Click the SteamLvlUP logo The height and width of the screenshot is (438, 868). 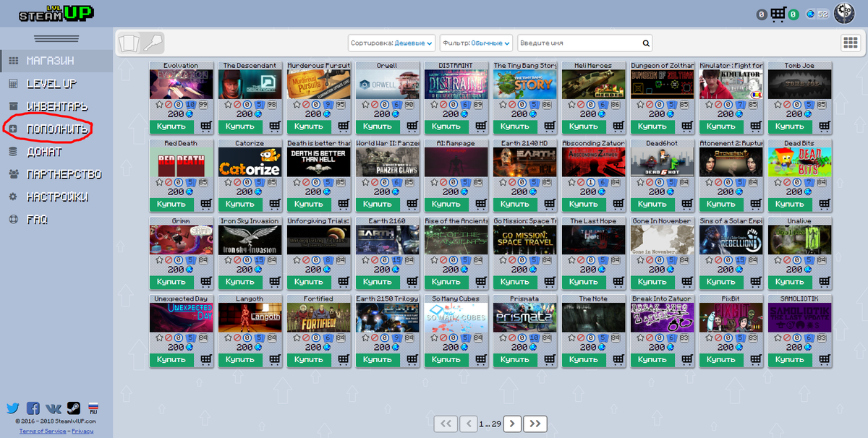[55, 12]
